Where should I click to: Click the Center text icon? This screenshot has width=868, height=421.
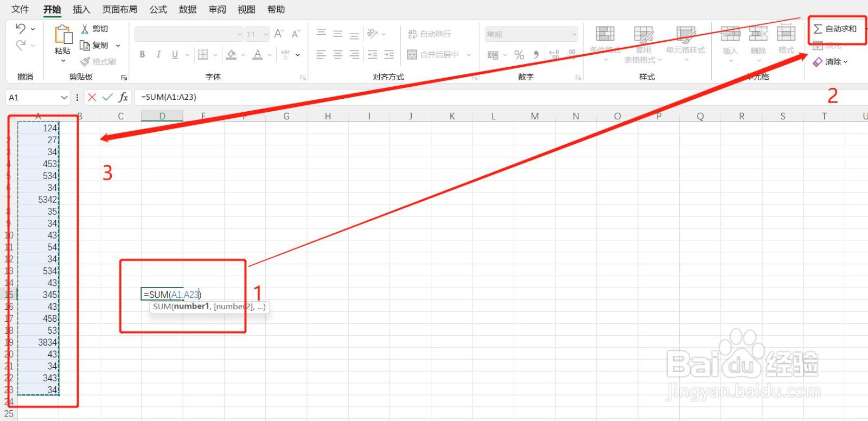click(337, 54)
